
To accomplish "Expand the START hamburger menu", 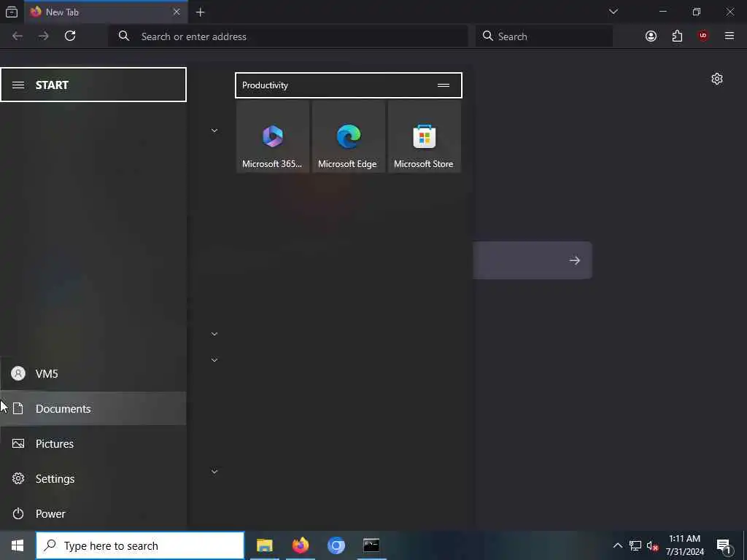I will [x=18, y=85].
